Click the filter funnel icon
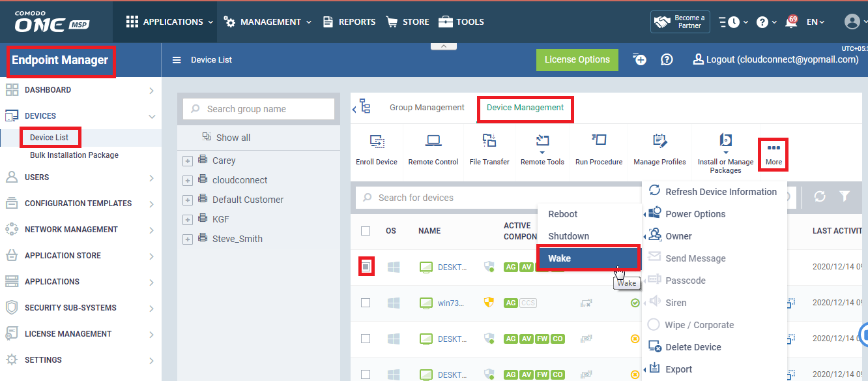The height and width of the screenshot is (381, 868). click(x=845, y=196)
